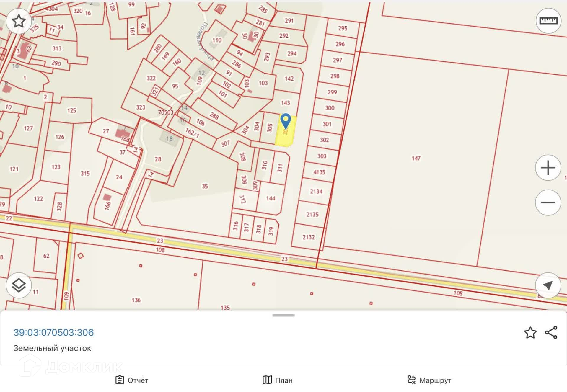This screenshot has width=567, height=392.
Task: Switch to the План tab
Action: pyautogui.click(x=278, y=380)
